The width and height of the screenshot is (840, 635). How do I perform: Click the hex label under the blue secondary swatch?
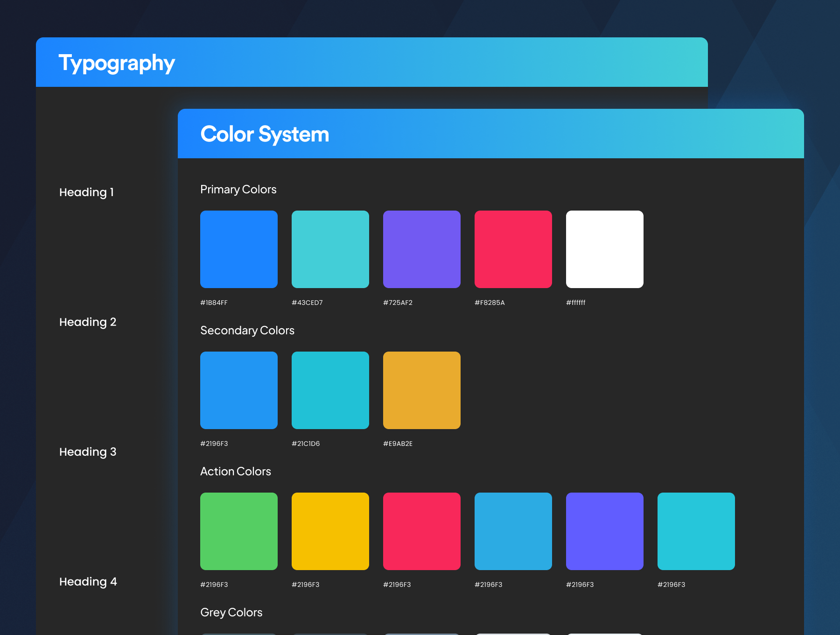(x=214, y=444)
